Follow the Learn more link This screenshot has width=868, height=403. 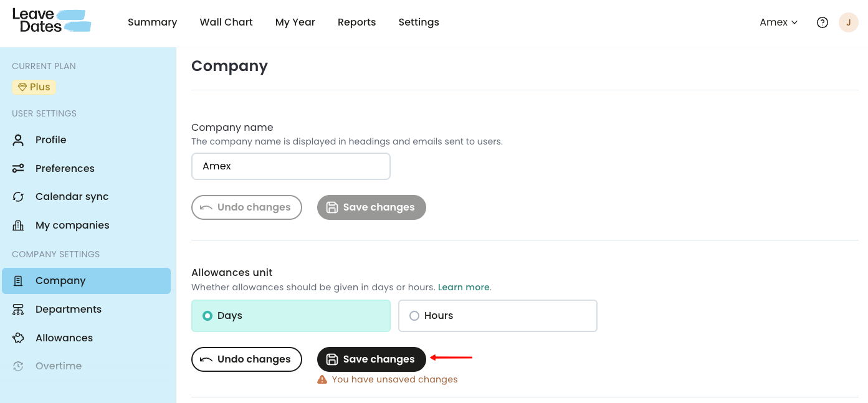(x=464, y=287)
